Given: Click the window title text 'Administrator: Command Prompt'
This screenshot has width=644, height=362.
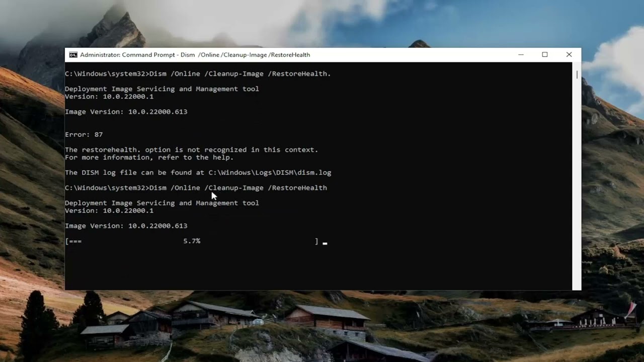Looking at the screenshot, I should pos(128,55).
